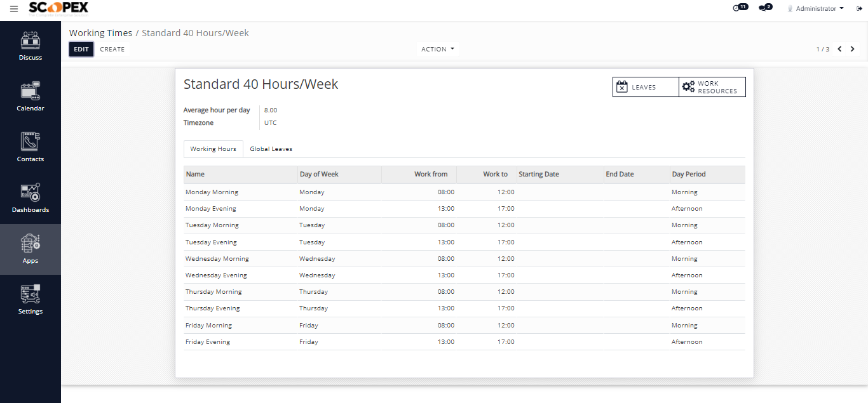Screen dimensions: 868x403
Task: Open the Discuss app
Action: click(31, 46)
